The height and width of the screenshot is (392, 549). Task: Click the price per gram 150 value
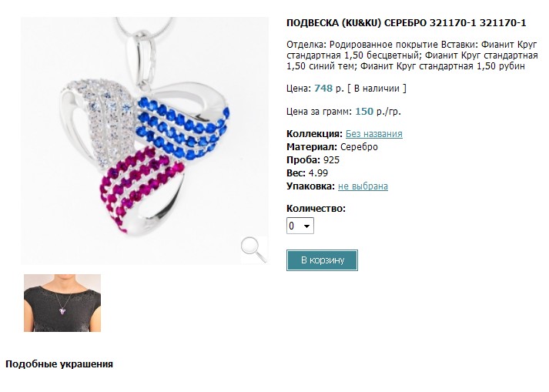pyautogui.click(x=364, y=112)
